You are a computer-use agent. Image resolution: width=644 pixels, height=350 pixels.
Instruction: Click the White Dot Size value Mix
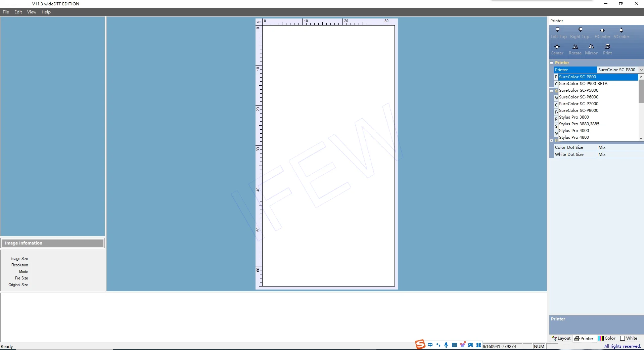(620, 155)
